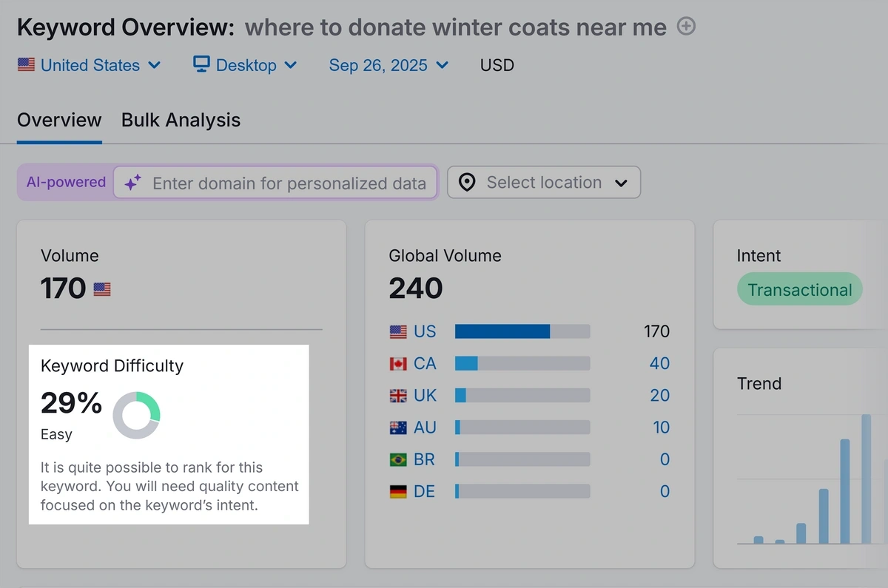
Task: Click the US volume progress bar
Action: pos(522,331)
